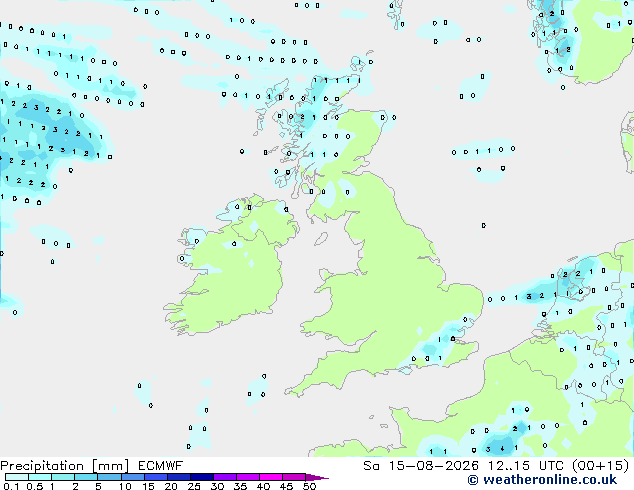
Task: Choose the 25–30 mm dark blue swatch
Action: [x=201, y=477]
